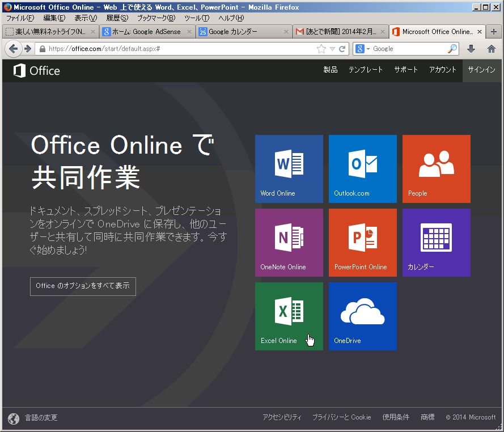The height and width of the screenshot is (432, 504).
Task: Open a new tab with plus button
Action: click(x=494, y=32)
